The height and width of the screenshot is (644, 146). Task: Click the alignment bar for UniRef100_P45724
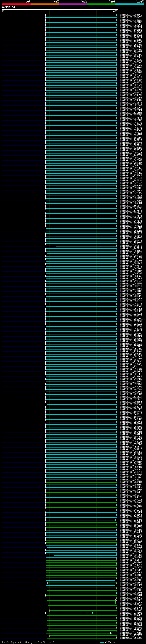click(x=81, y=37)
